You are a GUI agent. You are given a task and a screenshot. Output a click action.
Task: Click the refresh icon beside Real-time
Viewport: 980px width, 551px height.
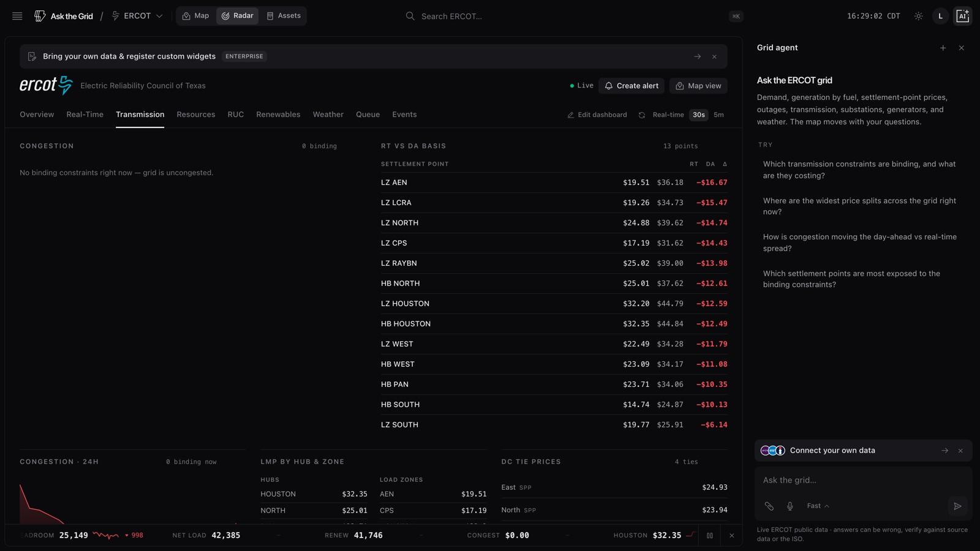pos(641,115)
